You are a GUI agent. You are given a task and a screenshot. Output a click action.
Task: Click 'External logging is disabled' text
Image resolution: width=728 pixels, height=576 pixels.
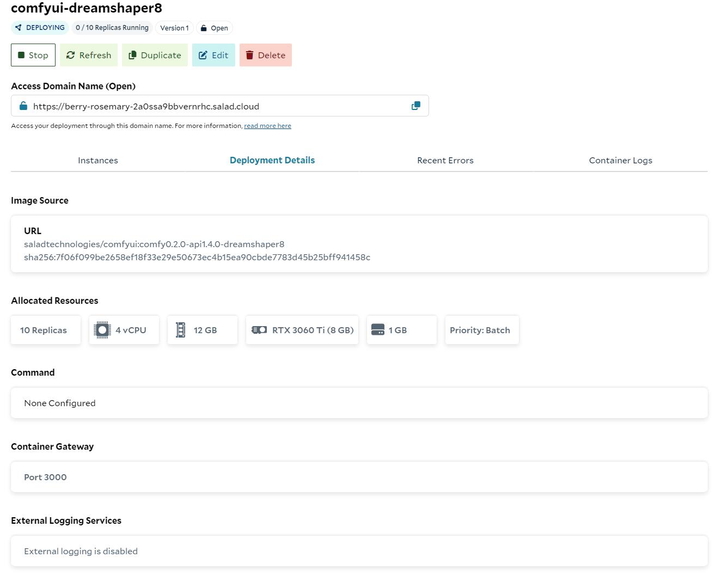point(81,551)
